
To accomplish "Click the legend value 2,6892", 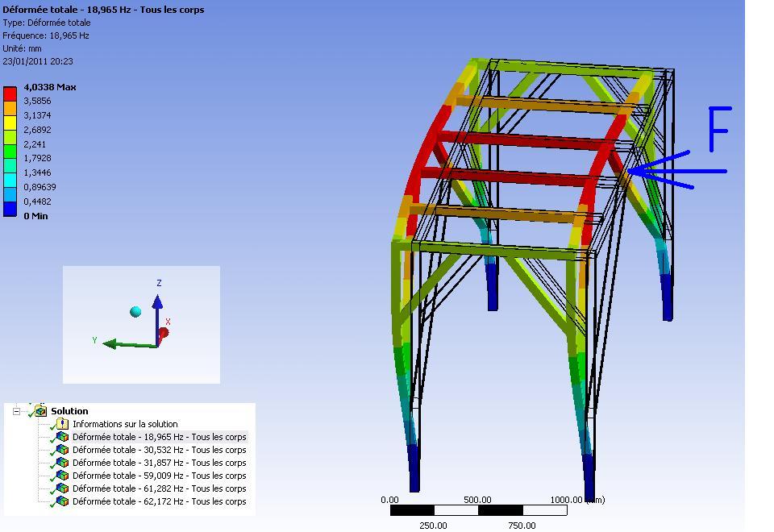I will tap(38, 130).
